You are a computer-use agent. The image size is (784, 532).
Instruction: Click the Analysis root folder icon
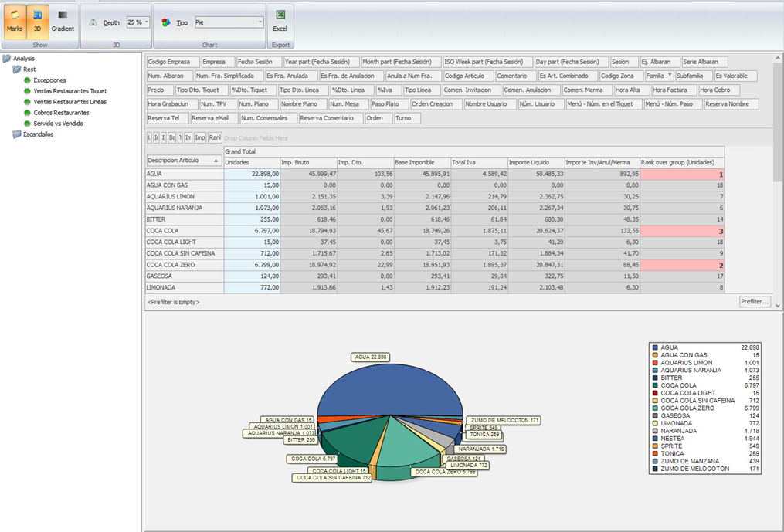point(7,59)
